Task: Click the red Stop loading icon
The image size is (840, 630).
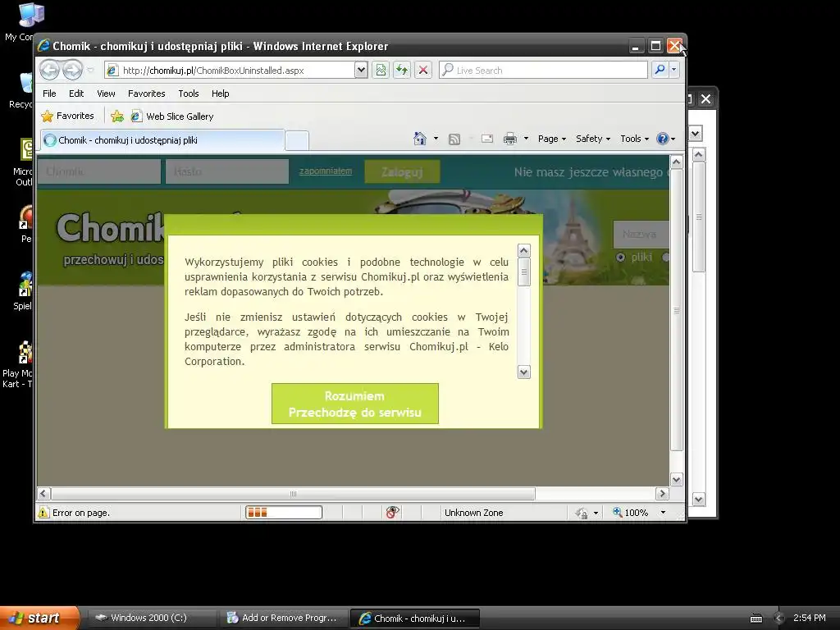Action: (423, 71)
